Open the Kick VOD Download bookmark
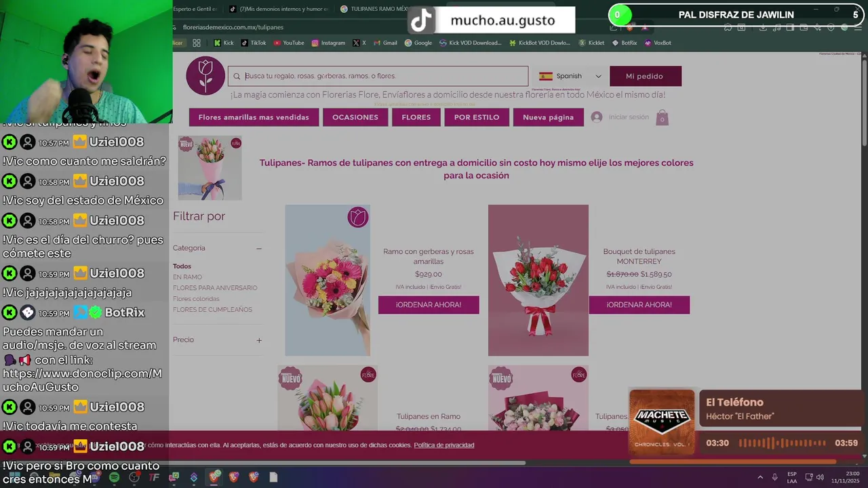This screenshot has width=868, height=488. coord(471,43)
